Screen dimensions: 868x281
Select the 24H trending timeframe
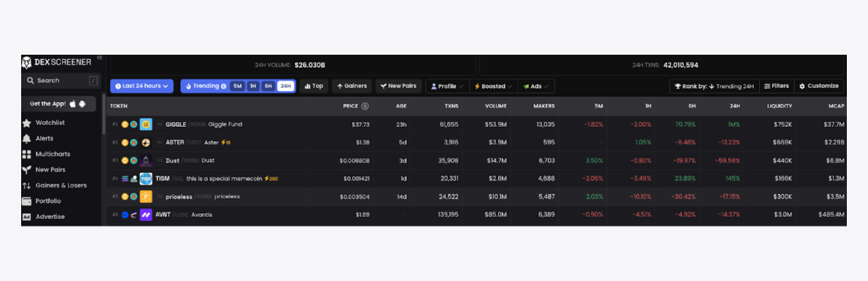[285, 86]
